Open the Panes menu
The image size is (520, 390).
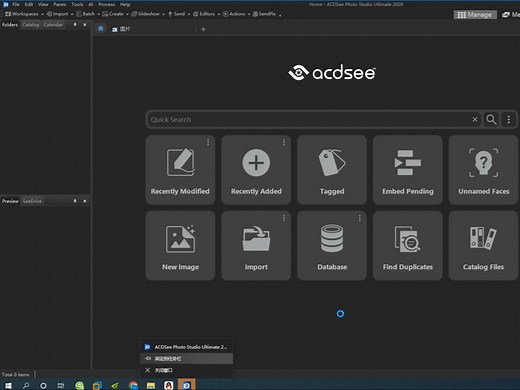click(x=60, y=4)
